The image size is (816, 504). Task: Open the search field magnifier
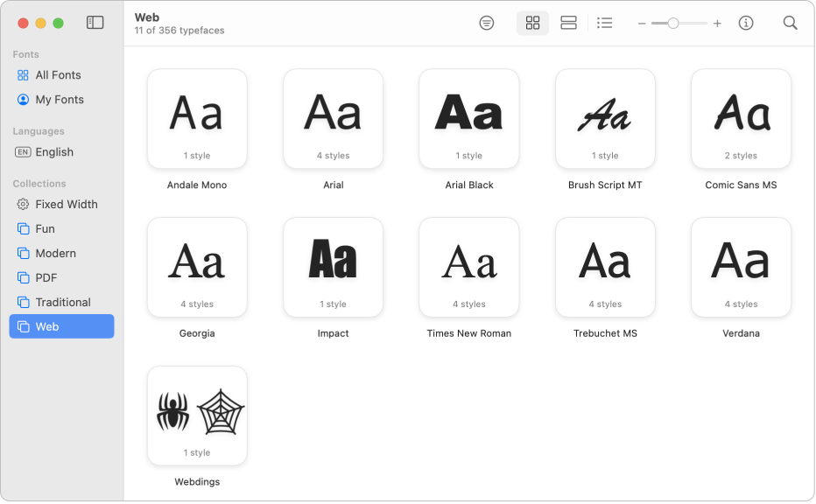790,23
